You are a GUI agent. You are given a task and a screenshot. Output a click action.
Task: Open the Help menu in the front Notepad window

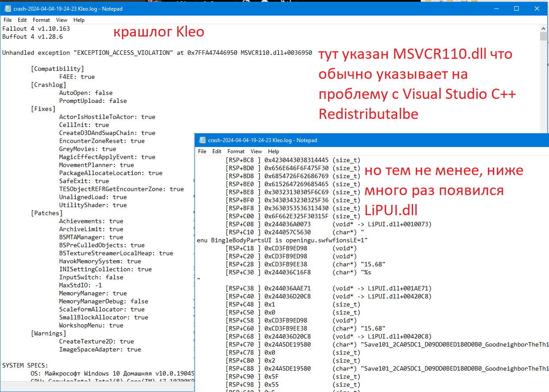pos(273,151)
